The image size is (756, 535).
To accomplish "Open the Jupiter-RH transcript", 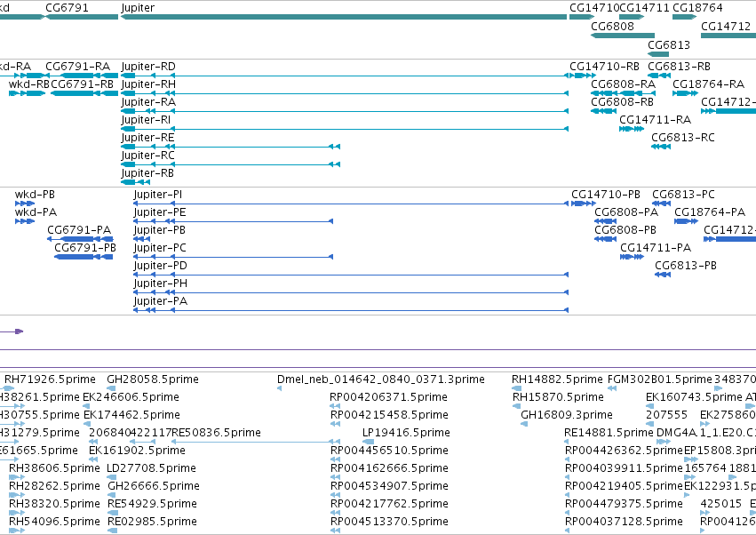I will [345, 93].
